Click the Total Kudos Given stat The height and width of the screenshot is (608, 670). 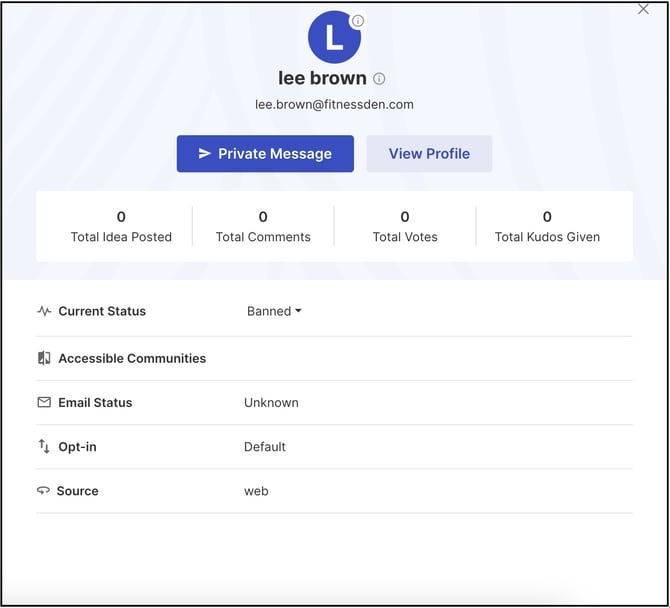[x=547, y=227]
